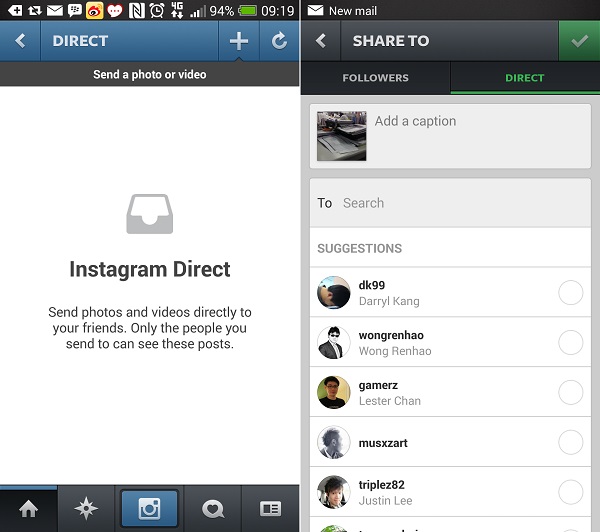The height and width of the screenshot is (532, 600).
Task: Open the profile card icon in bottom bar
Action: pyautogui.click(x=271, y=509)
